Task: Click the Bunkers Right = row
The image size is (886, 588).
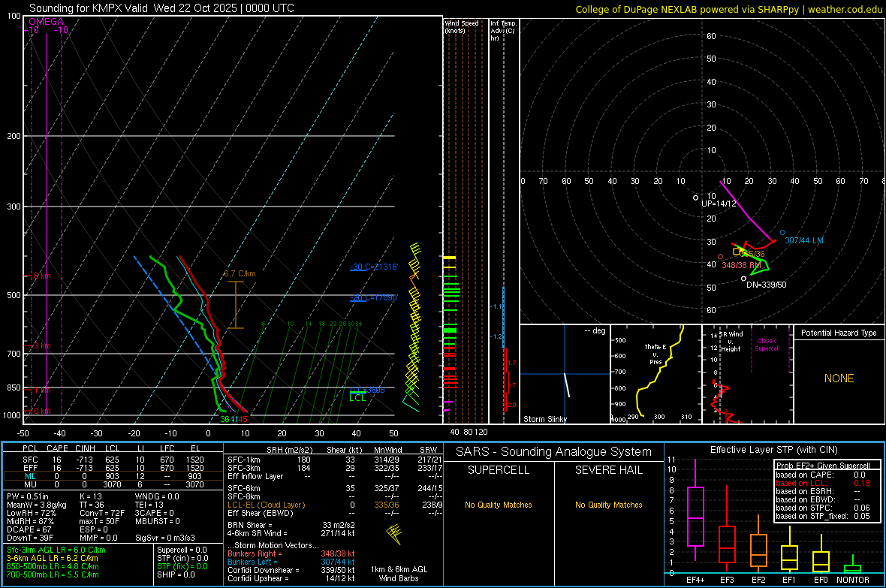Action: click(x=291, y=553)
